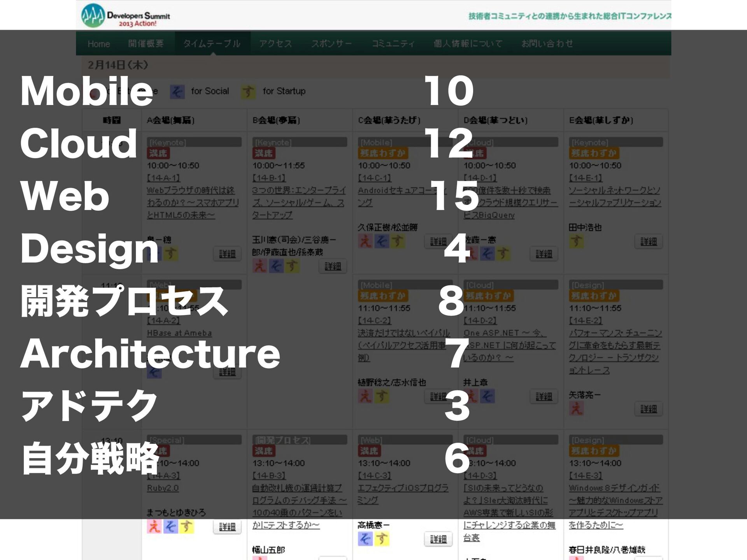Open the アクセス menu item

tap(275, 44)
